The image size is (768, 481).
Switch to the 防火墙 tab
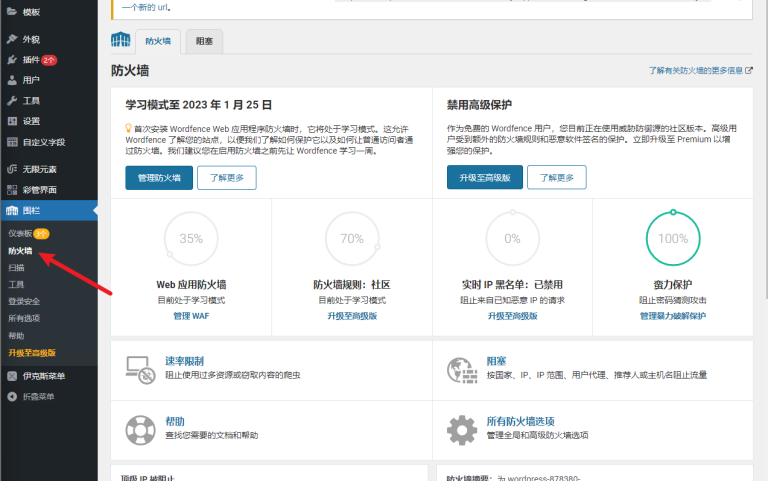point(158,42)
